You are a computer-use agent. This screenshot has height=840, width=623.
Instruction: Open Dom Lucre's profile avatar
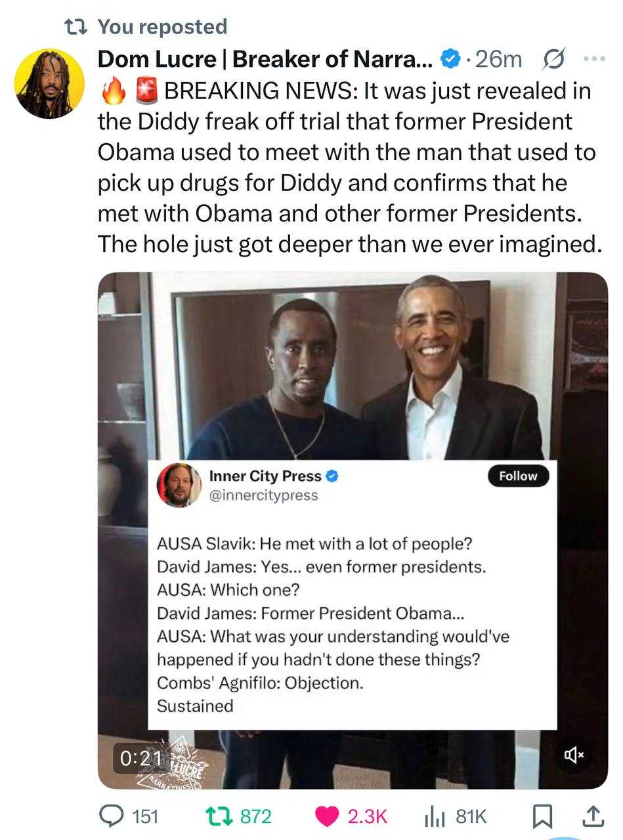point(49,83)
